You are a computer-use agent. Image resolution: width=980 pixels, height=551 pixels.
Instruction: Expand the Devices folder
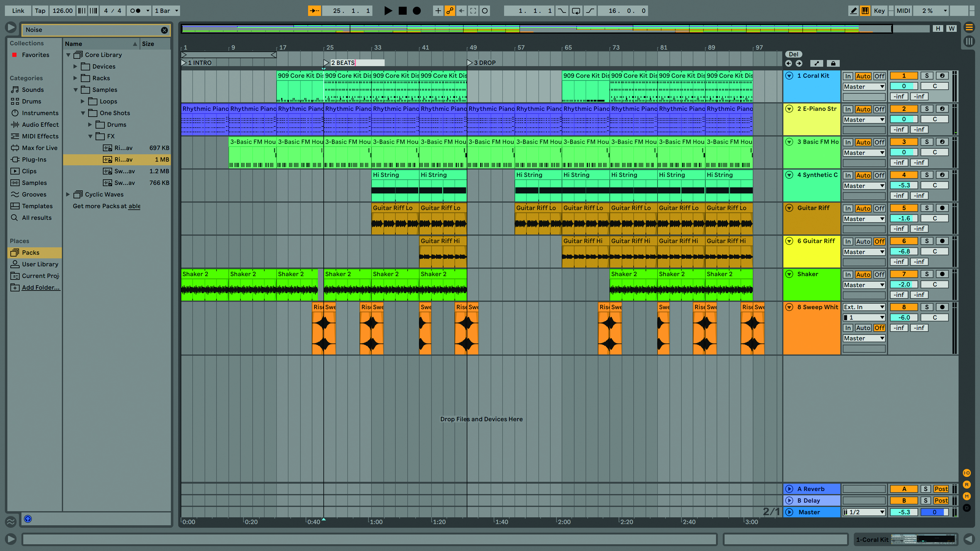coord(75,66)
